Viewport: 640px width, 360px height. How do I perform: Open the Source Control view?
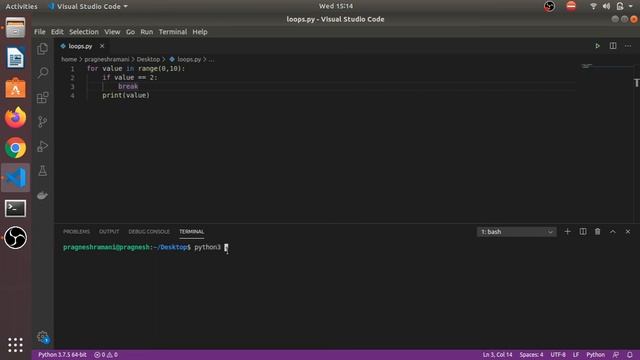point(42,122)
